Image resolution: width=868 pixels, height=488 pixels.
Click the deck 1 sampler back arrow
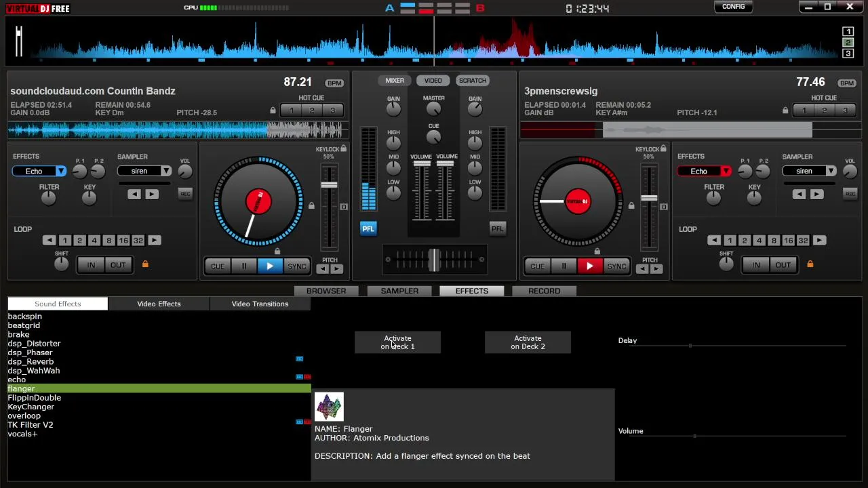(x=134, y=195)
